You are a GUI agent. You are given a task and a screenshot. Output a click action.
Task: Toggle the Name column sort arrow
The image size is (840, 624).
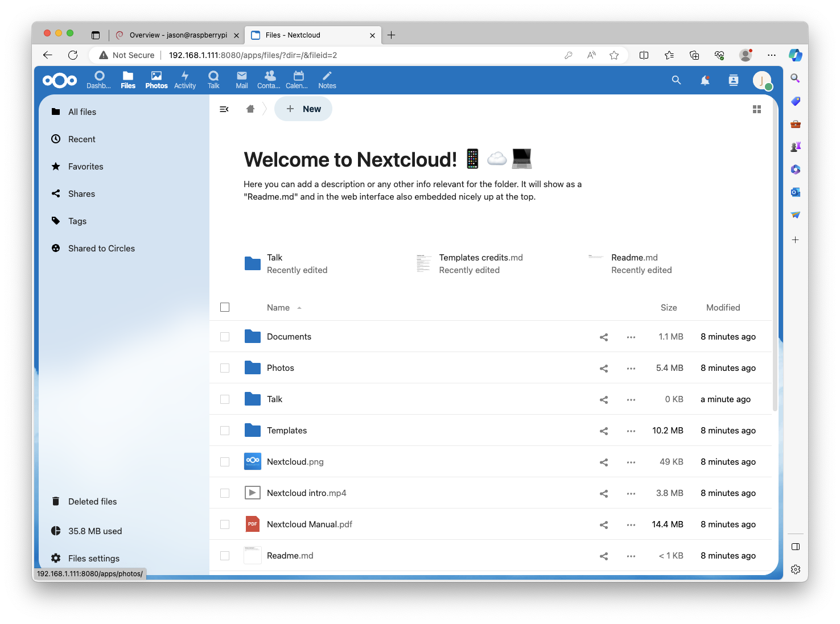[300, 308]
